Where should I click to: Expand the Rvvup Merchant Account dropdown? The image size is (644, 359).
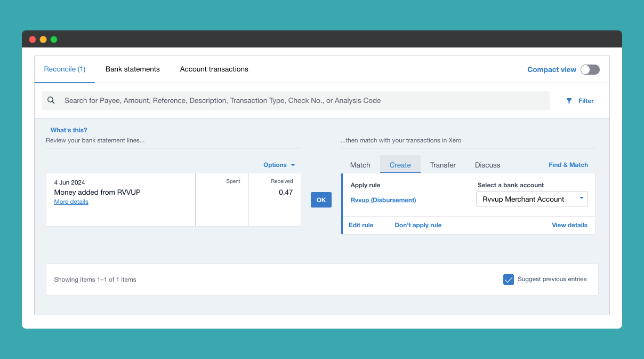point(532,199)
